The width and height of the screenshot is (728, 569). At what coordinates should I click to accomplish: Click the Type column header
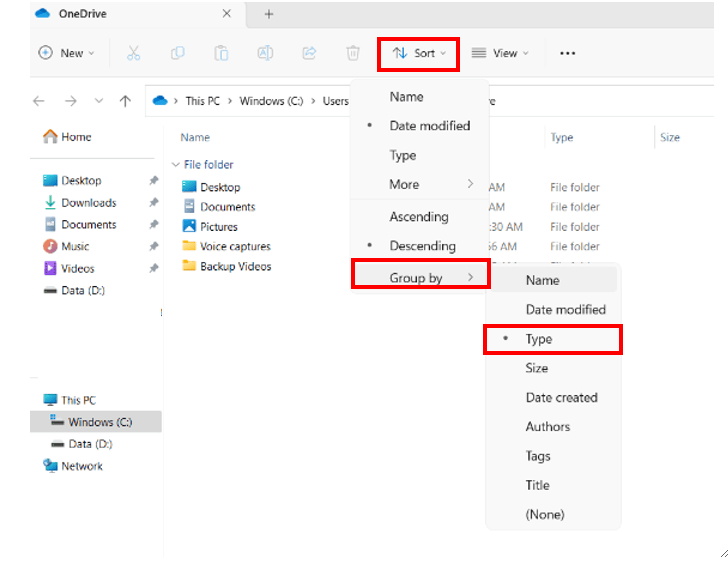[x=562, y=137]
